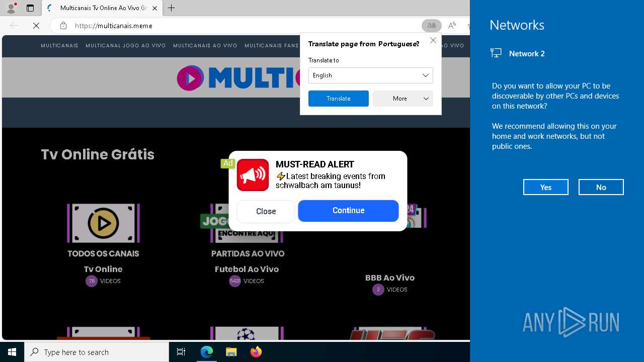
Task: Open MULTICANAIS menu item
Action: coord(59,46)
